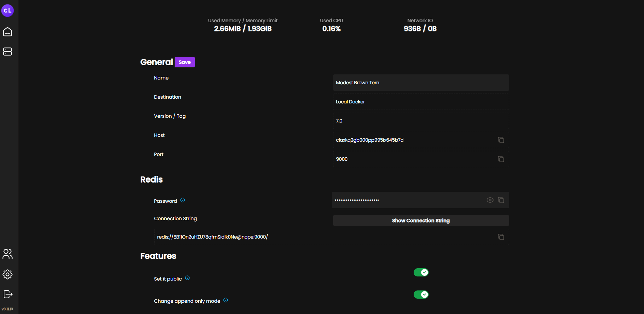
Task: Disable the Change append only mode toggle
Action: coord(421,294)
